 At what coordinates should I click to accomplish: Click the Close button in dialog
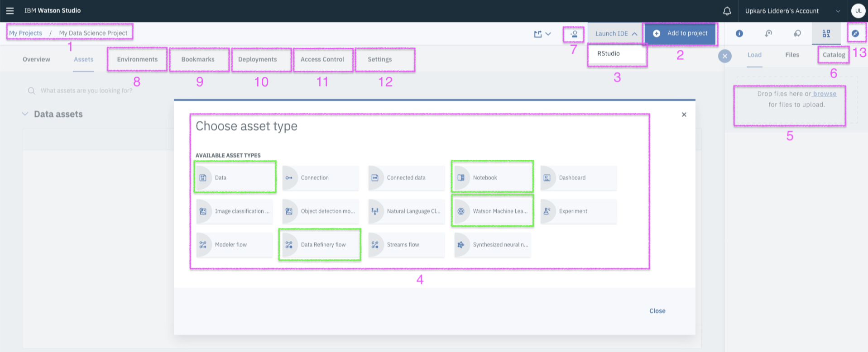coord(657,311)
